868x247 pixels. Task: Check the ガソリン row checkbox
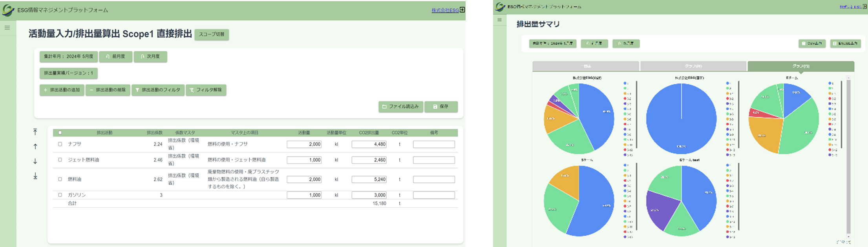pos(60,194)
